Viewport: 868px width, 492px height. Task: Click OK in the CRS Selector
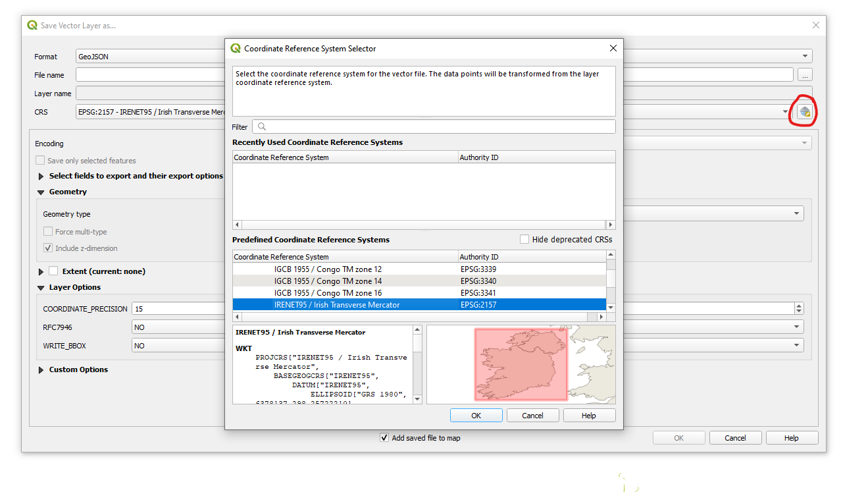pos(476,416)
